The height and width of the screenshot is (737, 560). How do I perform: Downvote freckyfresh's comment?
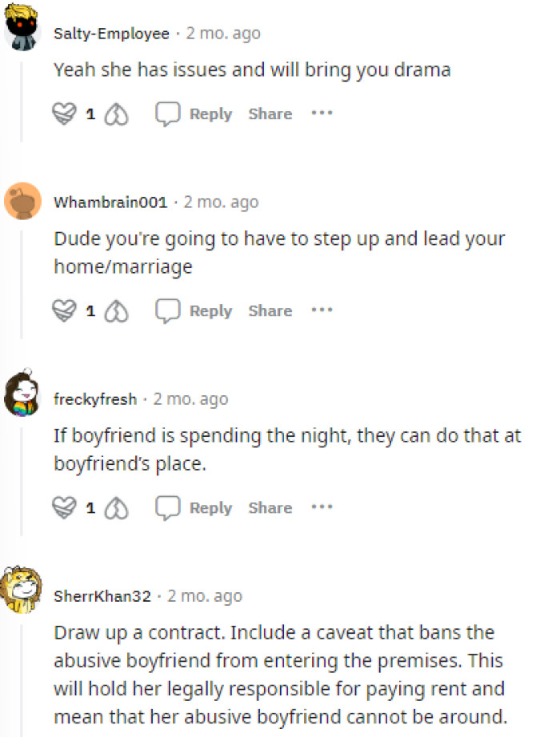pos(116,508)
